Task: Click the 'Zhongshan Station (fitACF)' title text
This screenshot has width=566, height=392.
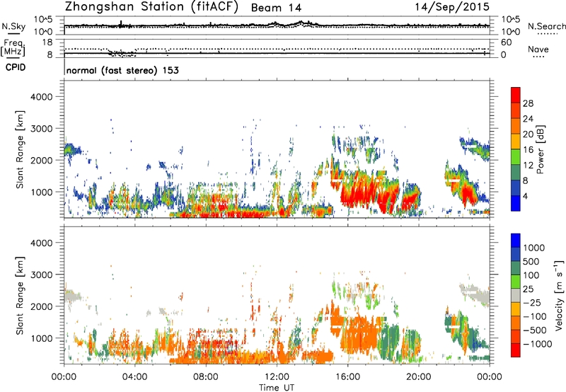Action: tap(151, 7)
